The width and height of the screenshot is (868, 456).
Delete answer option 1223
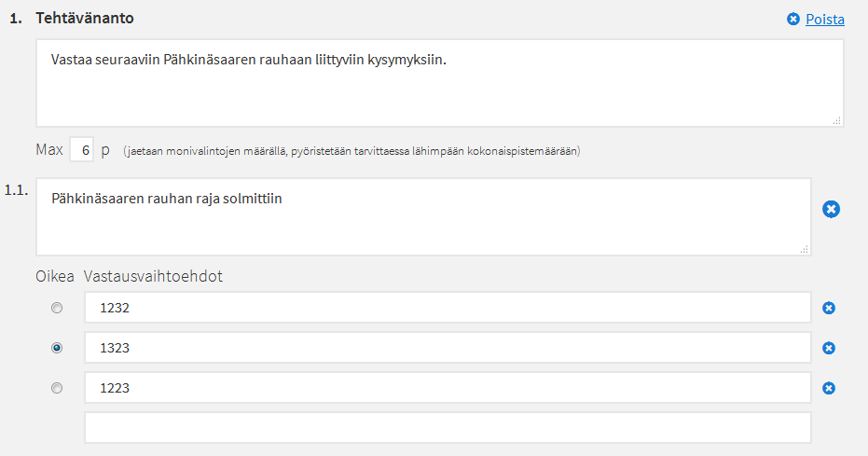[x=829, y=389]
